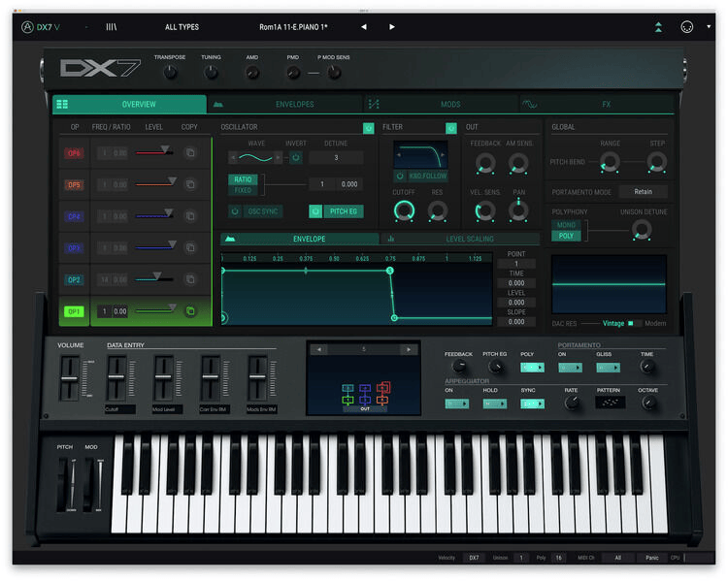Select previous oscillator waveform arrow
Screen dimensions: 728x581
[233, 158]
